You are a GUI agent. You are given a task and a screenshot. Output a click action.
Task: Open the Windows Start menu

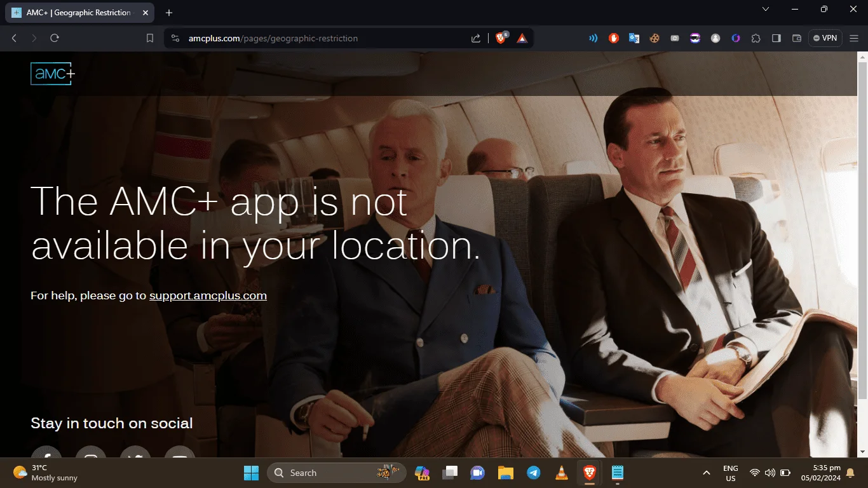click(251, 473)
